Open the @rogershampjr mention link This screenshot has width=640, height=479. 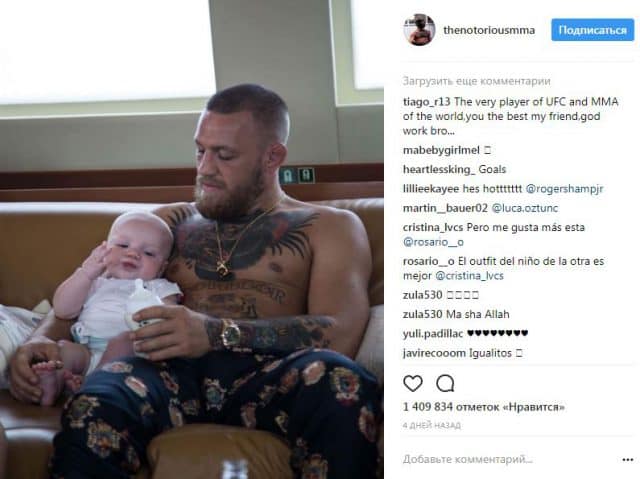tap(564, 188)
